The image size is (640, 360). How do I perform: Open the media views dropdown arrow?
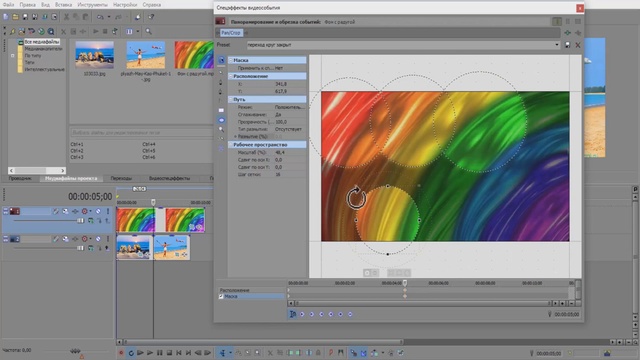[138, 31]
